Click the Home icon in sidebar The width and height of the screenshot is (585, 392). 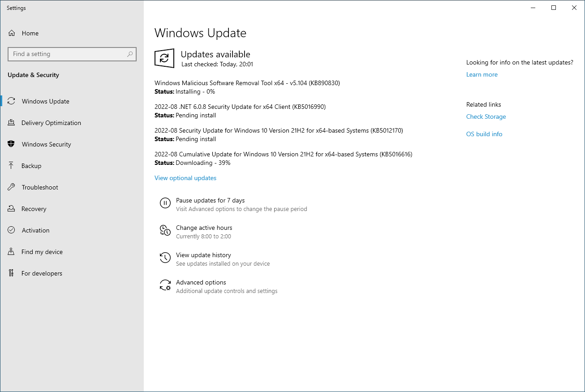coord(12,33)
